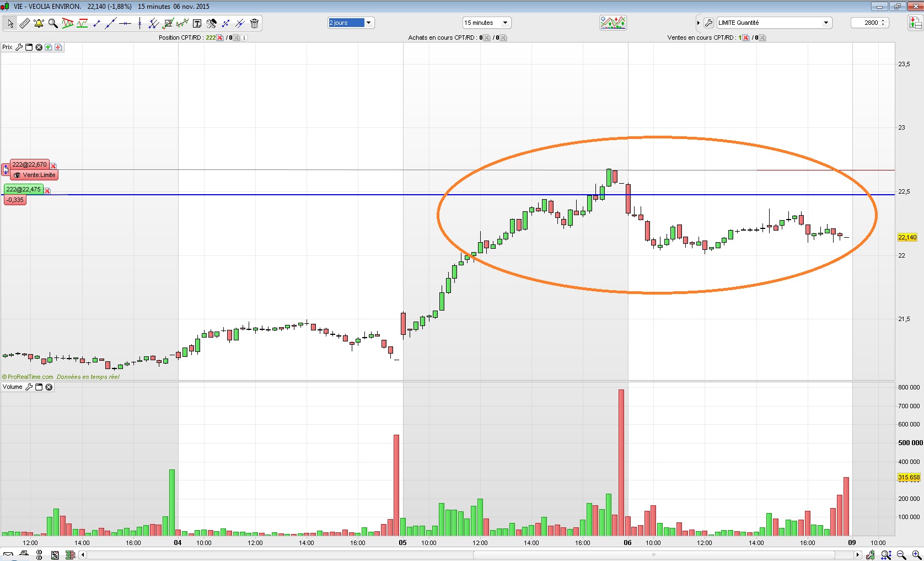Open order settings with the wrench icon
The width and height of the screenshot is (924, 561).
[x=709, y=23]
